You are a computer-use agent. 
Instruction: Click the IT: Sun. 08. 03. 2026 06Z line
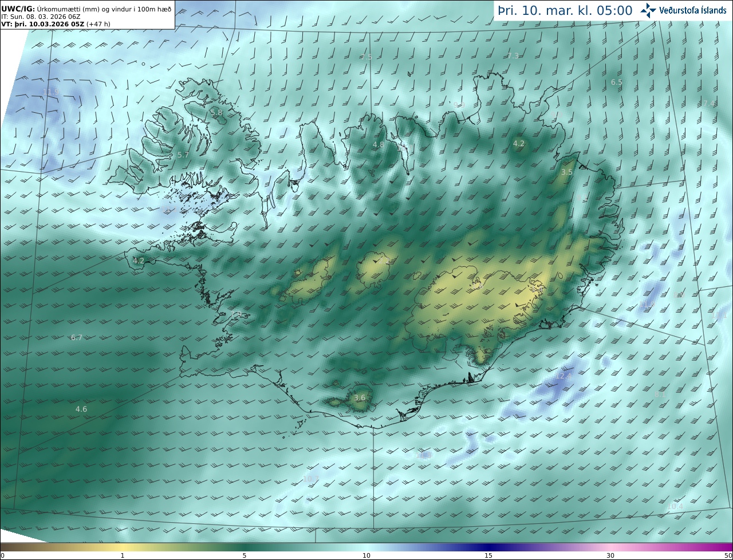(x=41, y=17)
